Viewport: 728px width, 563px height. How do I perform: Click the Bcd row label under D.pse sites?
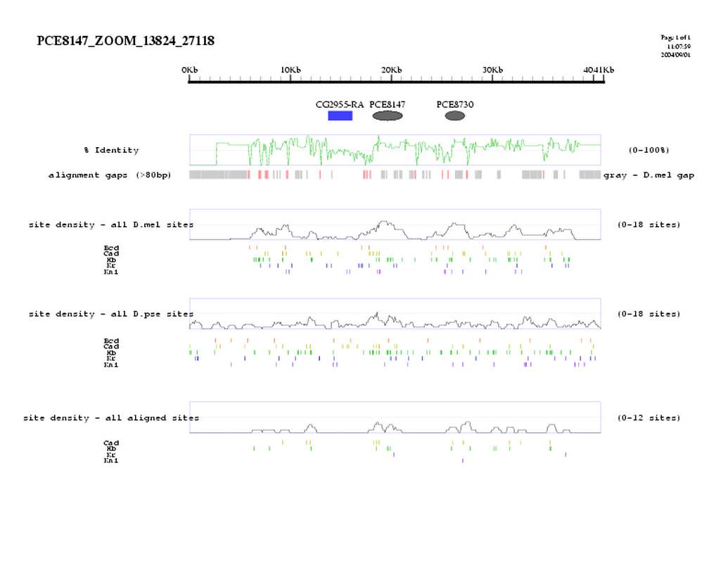point(111,341)
